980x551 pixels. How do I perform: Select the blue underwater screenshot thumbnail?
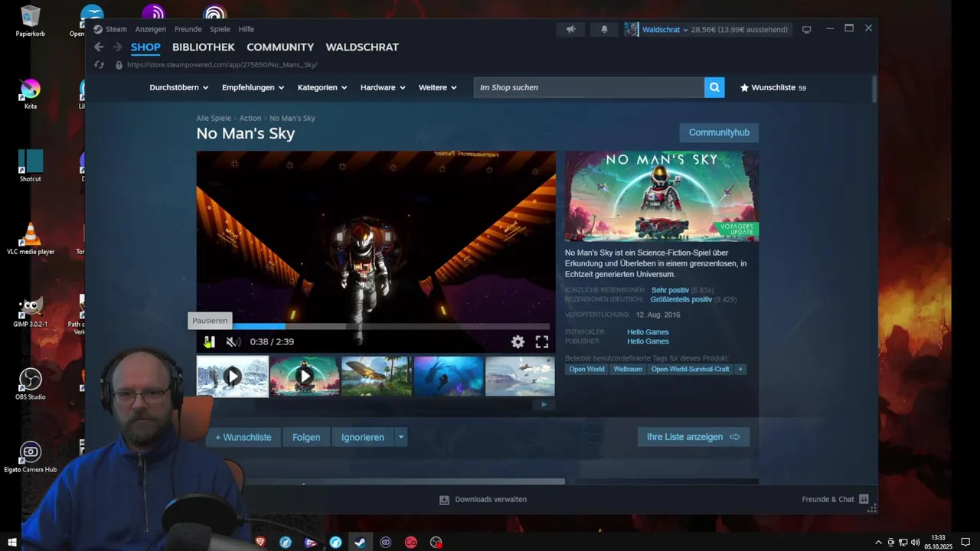449,376
